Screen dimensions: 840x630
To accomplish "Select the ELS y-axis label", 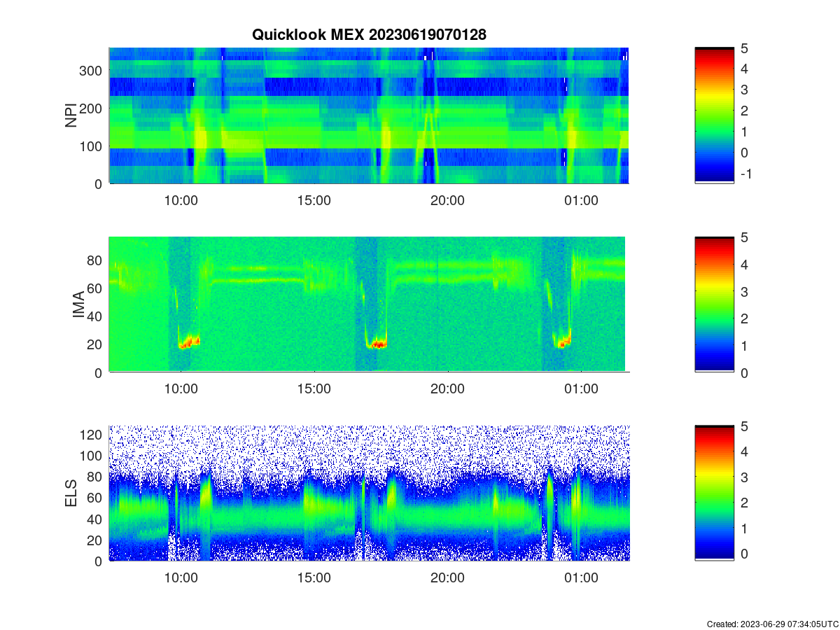I will tap(71, 493).
